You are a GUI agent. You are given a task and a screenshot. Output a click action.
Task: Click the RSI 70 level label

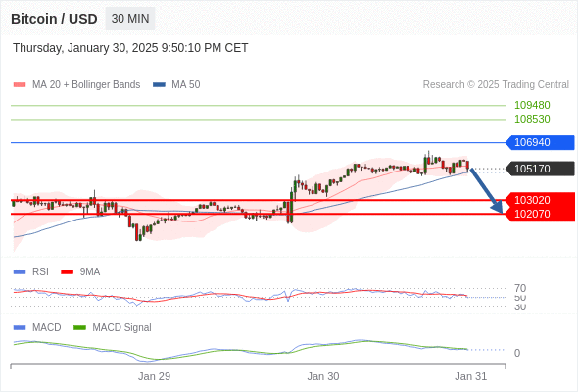pos(520,288)
